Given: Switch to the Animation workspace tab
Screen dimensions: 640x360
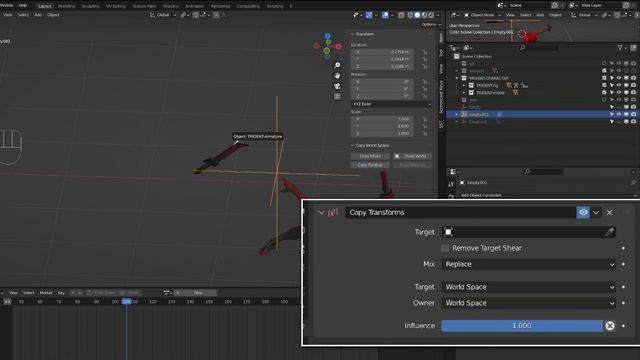Looking at the screenshot, I should (x=194, y=6).
